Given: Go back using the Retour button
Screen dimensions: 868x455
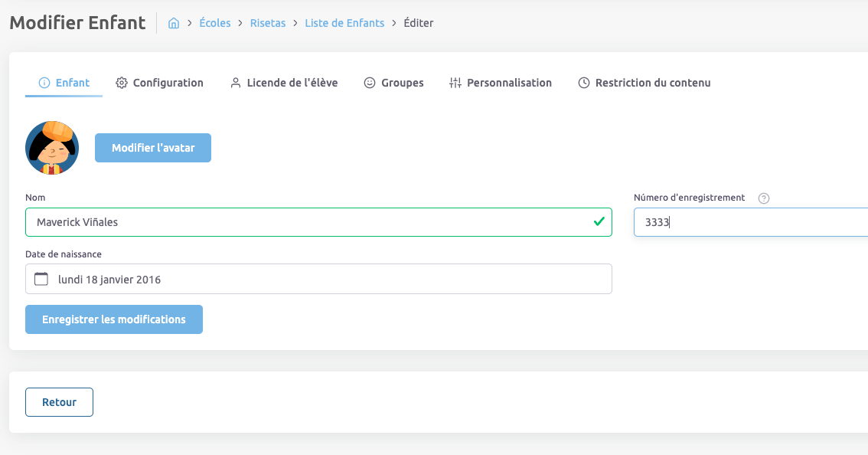Looking at the screenshot, I should 59,402.
